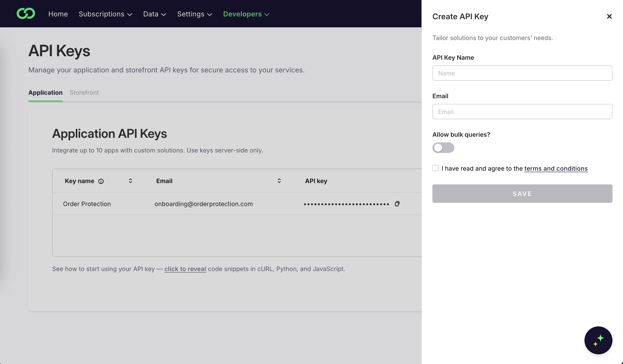This screenshot has width=623, height=364.
Task: Sort the table by Key name
Action: 131,181
